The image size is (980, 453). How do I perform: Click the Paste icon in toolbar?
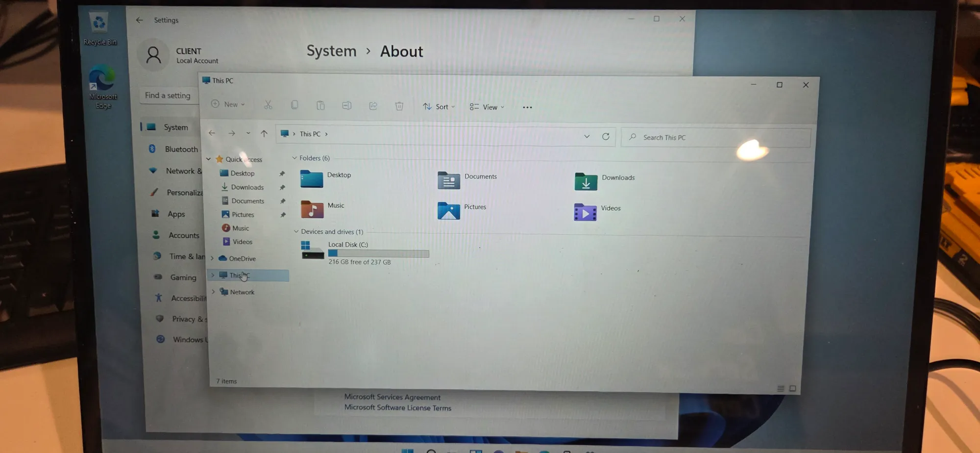click(320, 105)
